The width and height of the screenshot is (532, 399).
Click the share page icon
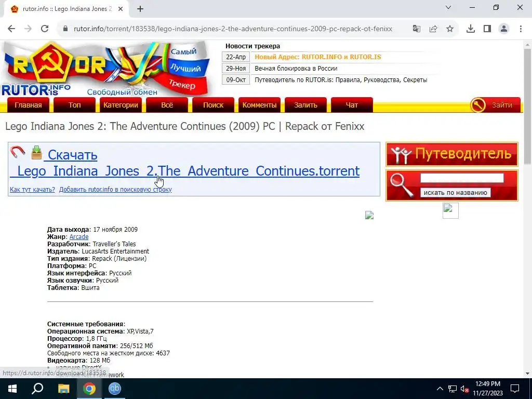click(x=433, y=29)
